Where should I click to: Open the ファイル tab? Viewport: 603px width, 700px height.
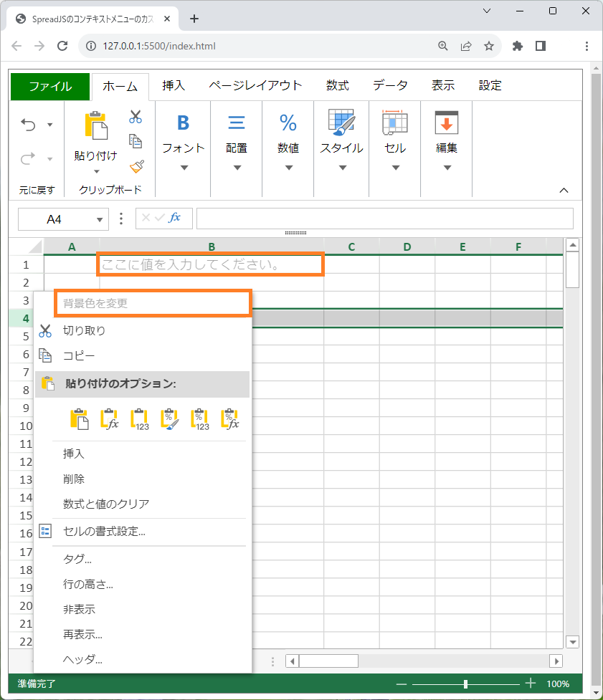point(50,86)
